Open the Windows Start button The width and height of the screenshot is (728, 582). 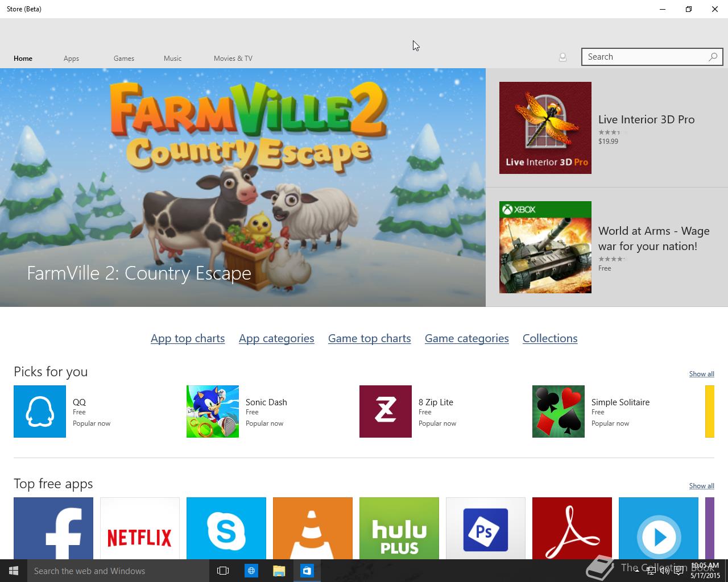(14, 571)
